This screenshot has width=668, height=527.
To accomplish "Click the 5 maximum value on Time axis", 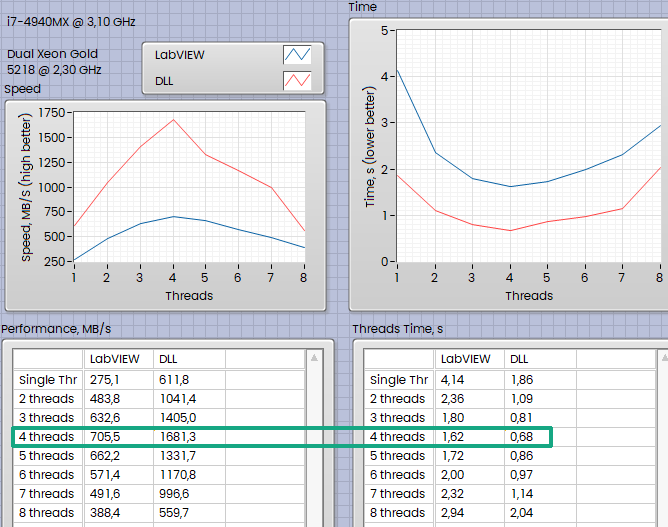I will coord(385,31).
